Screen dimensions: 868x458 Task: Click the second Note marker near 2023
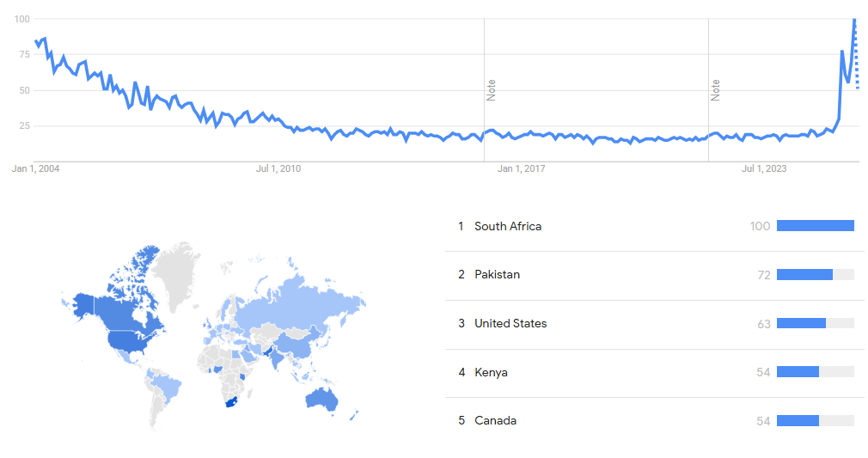[716, 89]
